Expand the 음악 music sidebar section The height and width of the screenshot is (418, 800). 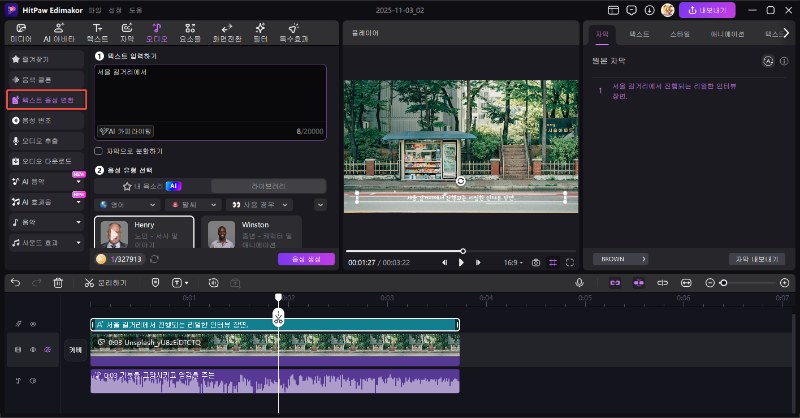pos(79,223)
